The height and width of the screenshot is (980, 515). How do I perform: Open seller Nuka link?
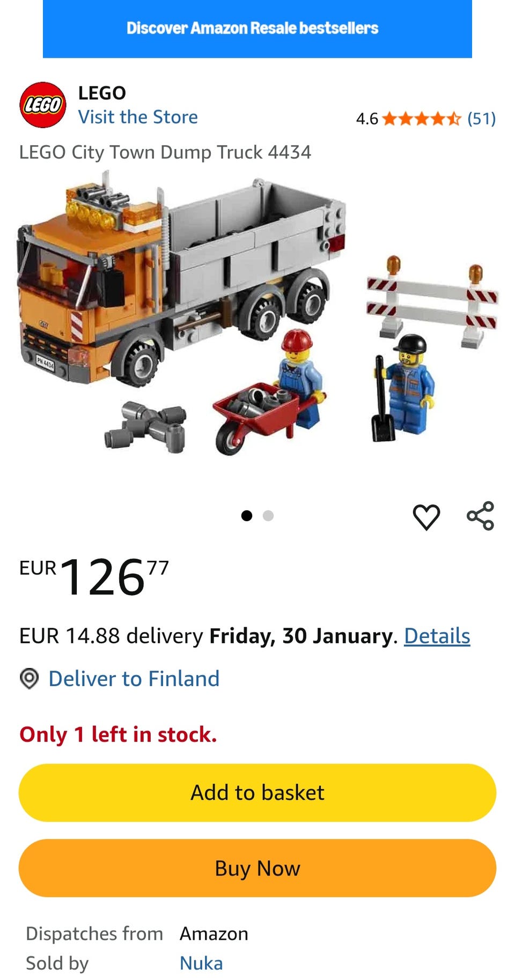(x=201, y=963)
